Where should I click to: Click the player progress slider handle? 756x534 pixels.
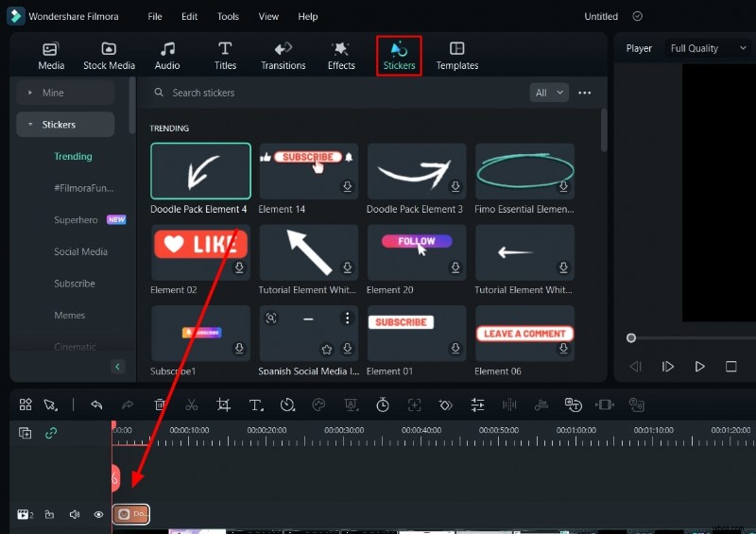point(630,338)
